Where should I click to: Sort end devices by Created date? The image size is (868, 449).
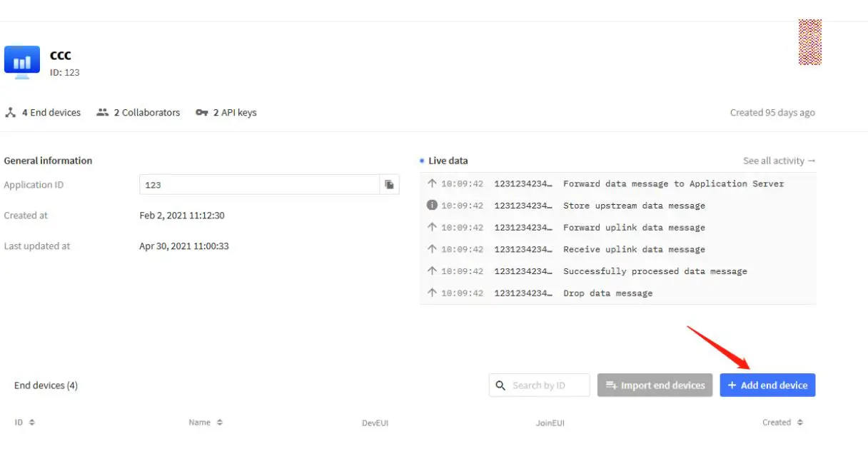tap(800, 423)
